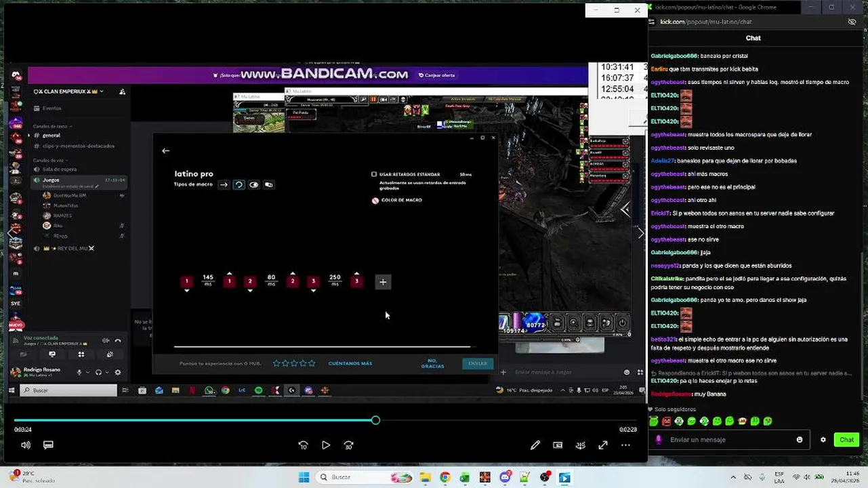
Task: Select the sequence macro type
Action: (x=268, y=184)
